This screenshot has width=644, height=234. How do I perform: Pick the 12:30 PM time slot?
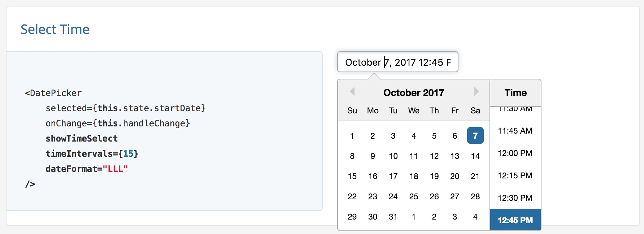pyautogui.click(x=515, y=198)
